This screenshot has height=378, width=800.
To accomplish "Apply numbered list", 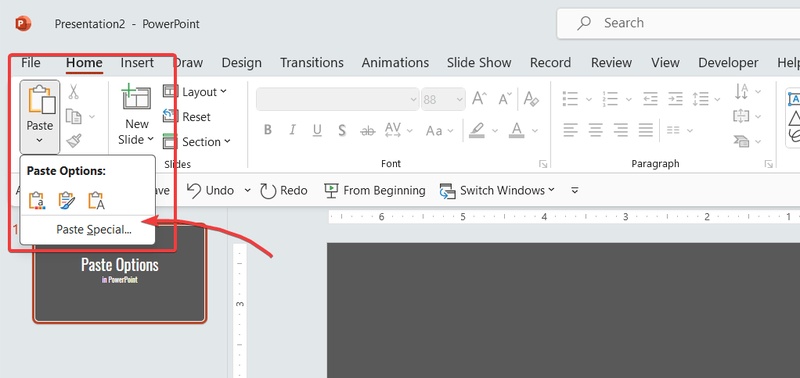I will [610, 98].
